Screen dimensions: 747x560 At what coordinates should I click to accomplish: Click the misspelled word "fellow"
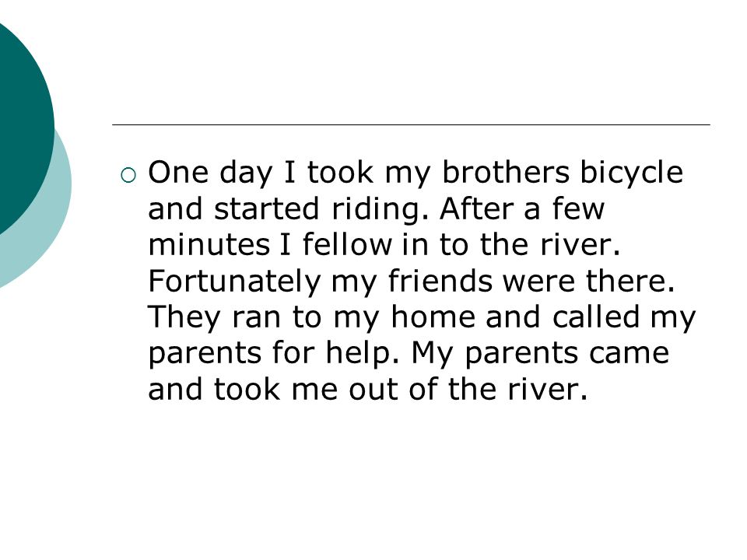347,244
